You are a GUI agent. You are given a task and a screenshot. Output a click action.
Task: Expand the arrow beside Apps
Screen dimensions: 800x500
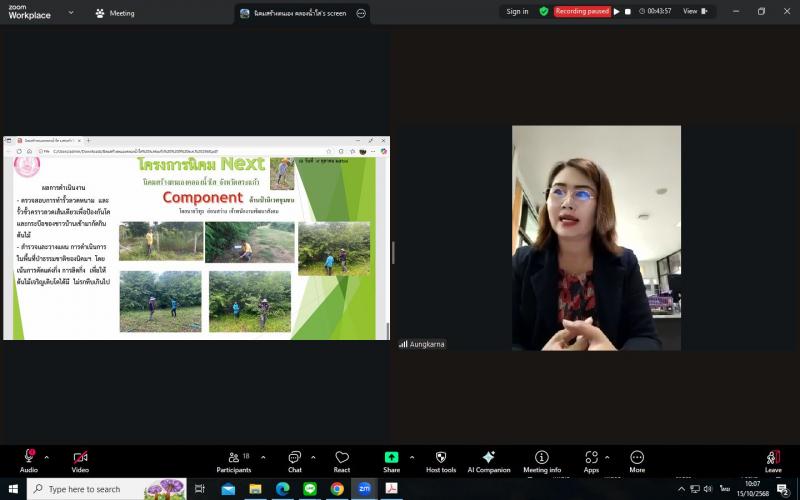pos(607,458)
